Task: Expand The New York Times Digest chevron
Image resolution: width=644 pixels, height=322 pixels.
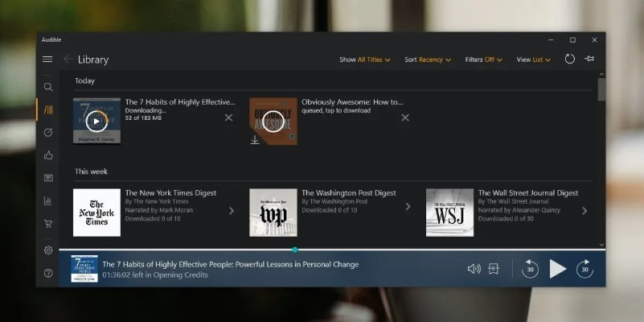Action: [232, 211]
